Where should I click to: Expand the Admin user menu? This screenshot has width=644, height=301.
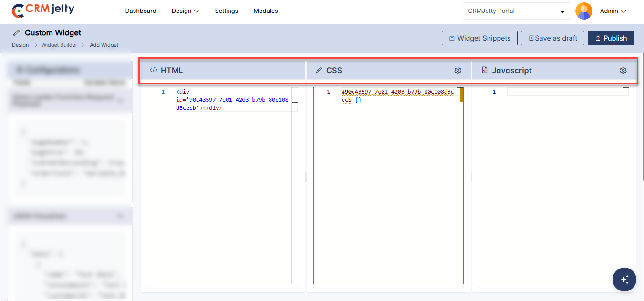[x=613, y=11]
